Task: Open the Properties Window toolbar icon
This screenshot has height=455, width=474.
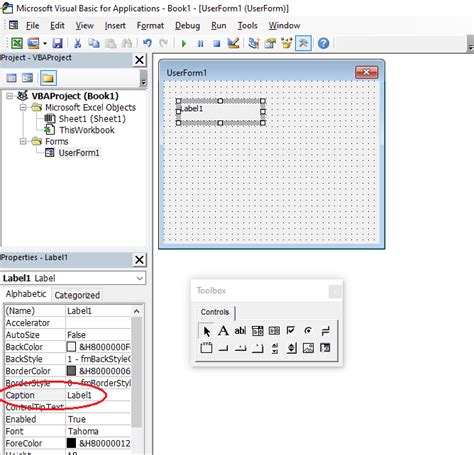Action: click(270, 43)
